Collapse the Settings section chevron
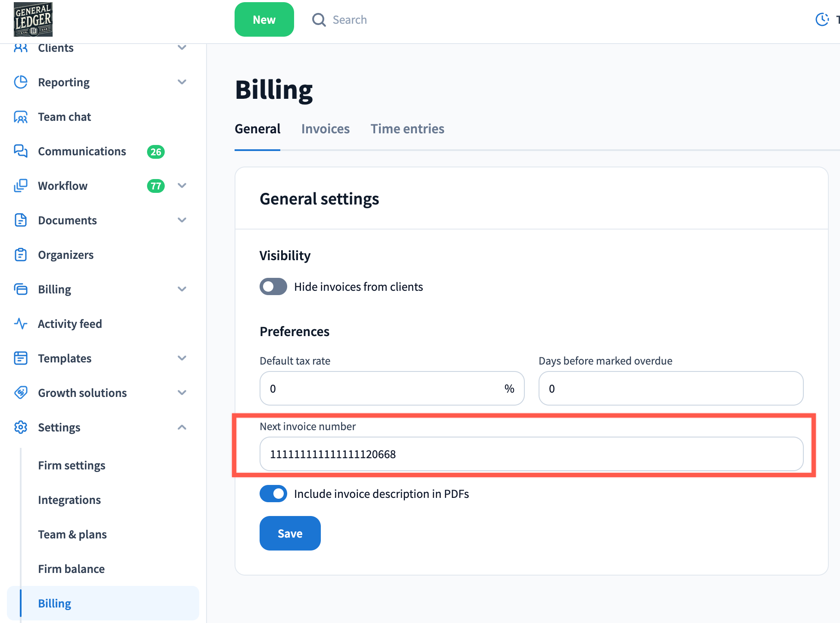 182,427
